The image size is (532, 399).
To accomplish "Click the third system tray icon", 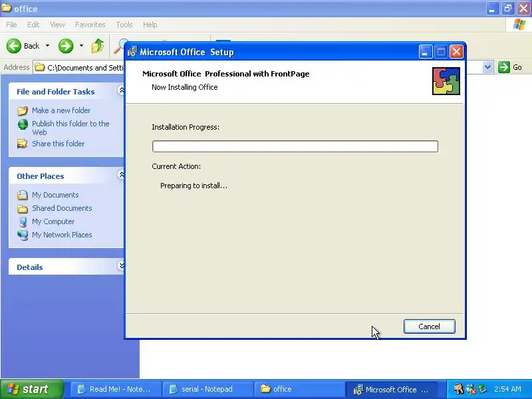I will [483, 389].
